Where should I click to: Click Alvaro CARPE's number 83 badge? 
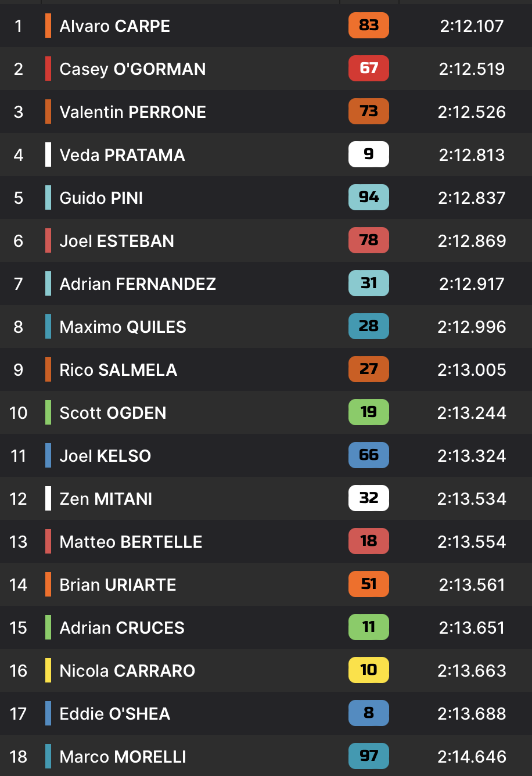pos(368,26)
